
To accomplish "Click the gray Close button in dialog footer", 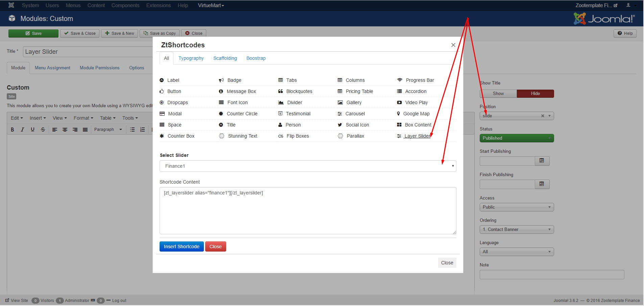I will pos(447,263).
